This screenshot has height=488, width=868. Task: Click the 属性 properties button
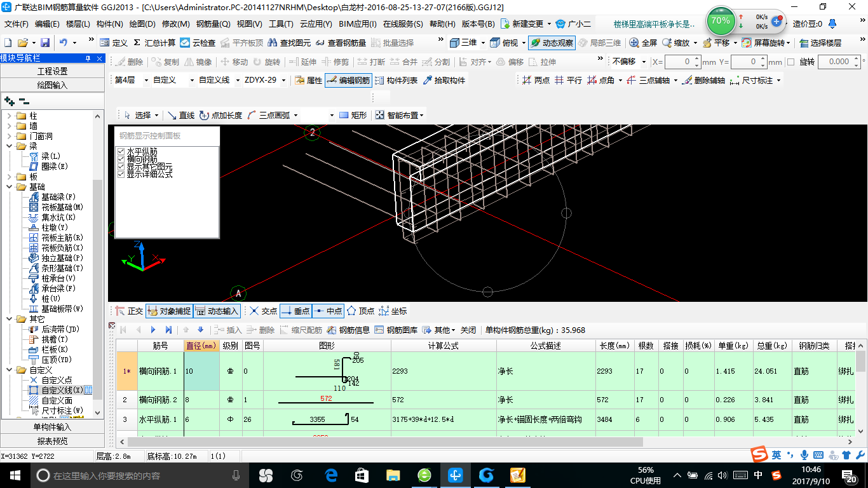click(309, 80)
